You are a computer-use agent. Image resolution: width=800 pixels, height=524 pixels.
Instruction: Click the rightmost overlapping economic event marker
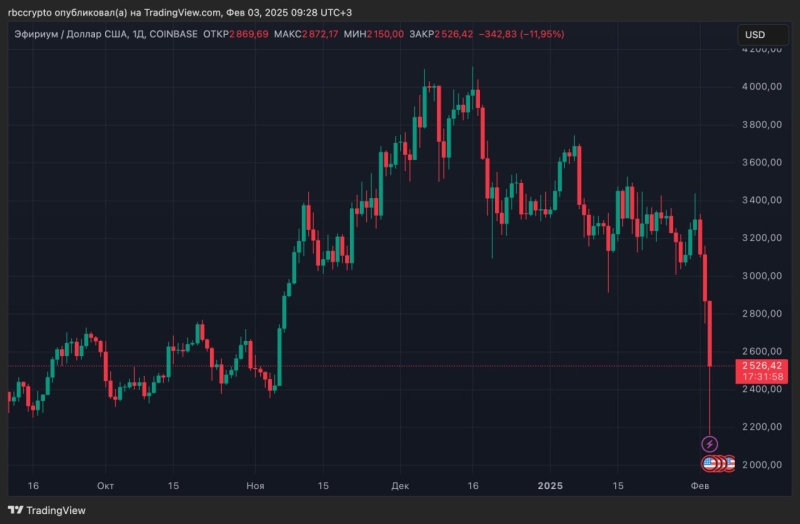coord(729,464)
